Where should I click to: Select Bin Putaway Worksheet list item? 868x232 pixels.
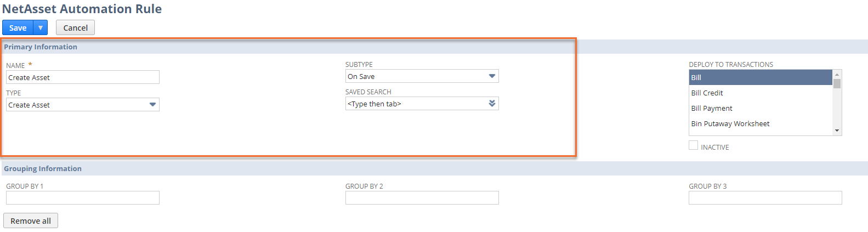760,123
